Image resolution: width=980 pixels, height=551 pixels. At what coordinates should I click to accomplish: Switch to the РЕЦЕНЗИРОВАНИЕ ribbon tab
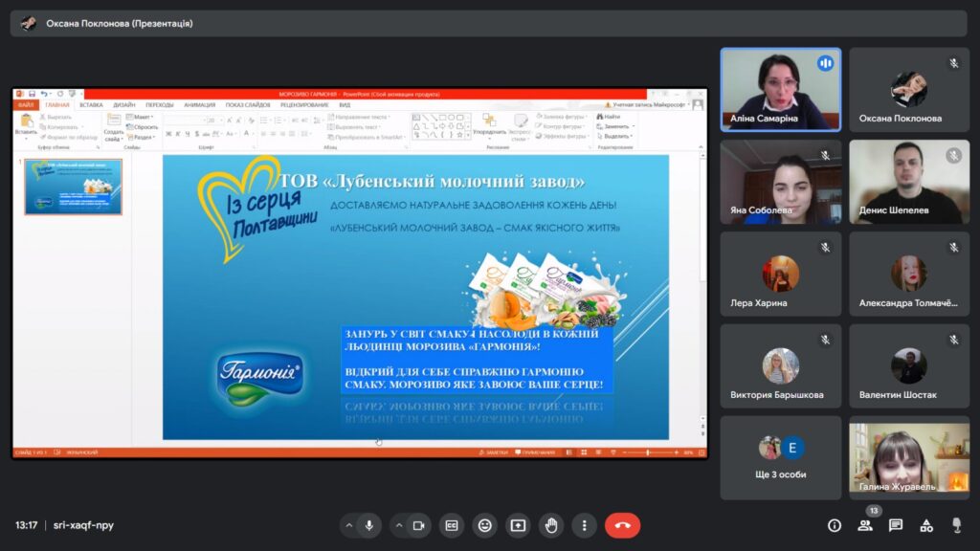click(x=304, y=105)
